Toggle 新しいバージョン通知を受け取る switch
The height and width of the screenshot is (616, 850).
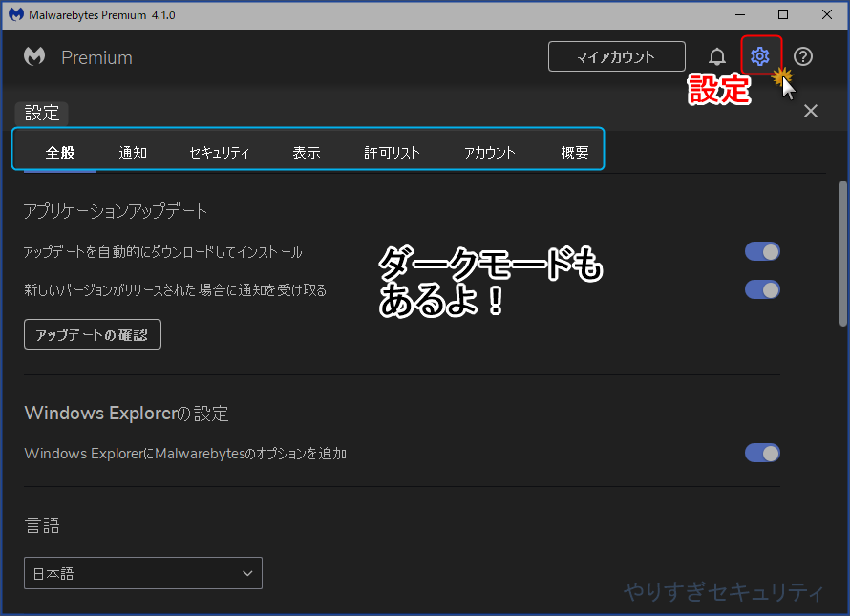tap(762, 289)
